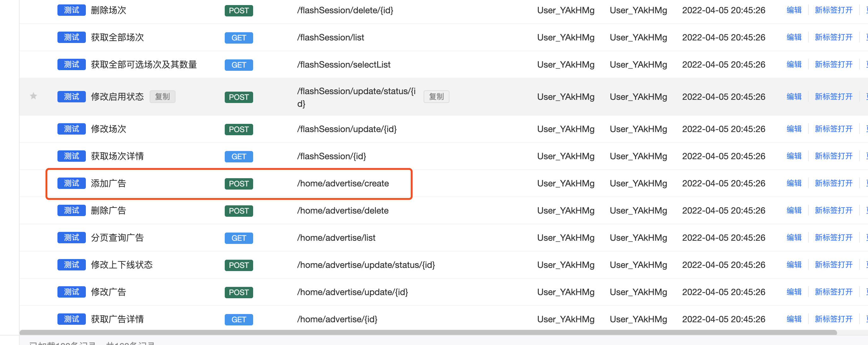The height and width of the screenshot is (345, 868).
Task: Click 新标签打开 for 获取全部可选场次及其数量
Action: (833, 64)
